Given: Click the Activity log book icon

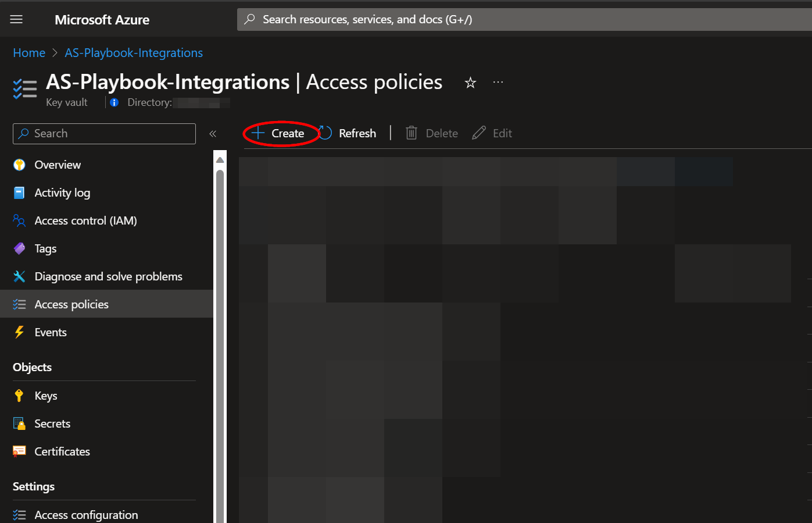Looking at the screenshot, I should click(19, 193).
